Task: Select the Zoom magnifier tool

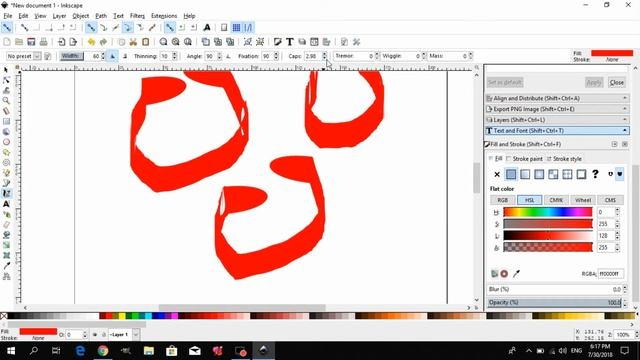Action: [x=6, y=100]
